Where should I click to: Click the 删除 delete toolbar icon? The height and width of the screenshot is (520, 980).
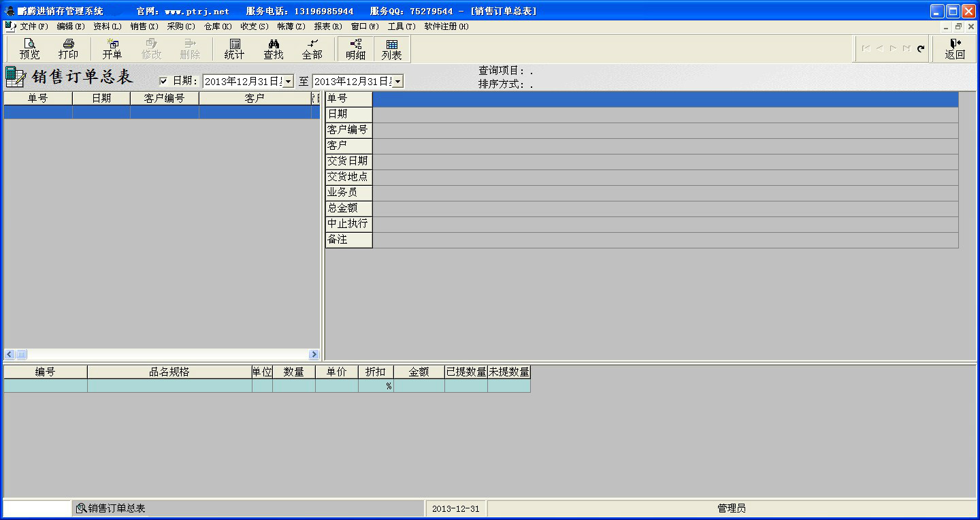coord(190,49)
